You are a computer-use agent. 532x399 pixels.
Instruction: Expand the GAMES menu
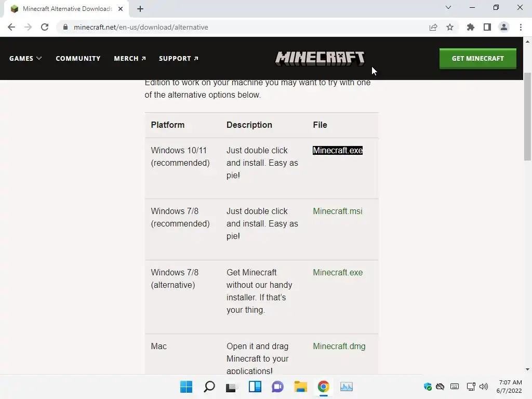point(25,58)
